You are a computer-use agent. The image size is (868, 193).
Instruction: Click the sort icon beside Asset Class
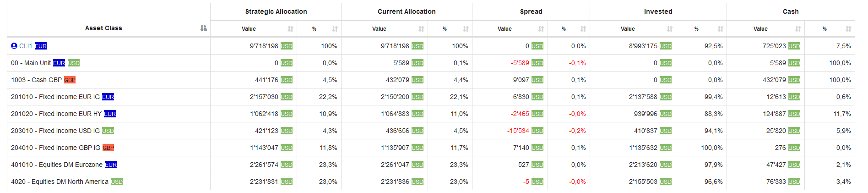pyautogui.click(x=204, y=28)
